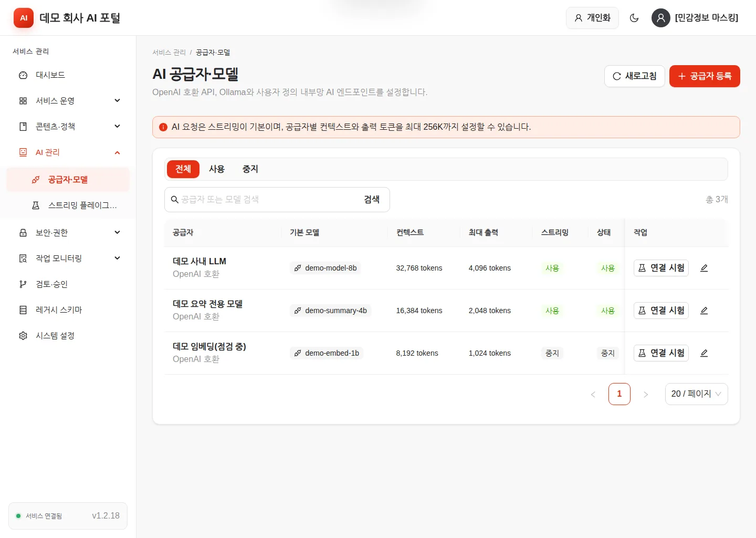
Task: Click the 2,048 tokens max output value
Action: 490,311
